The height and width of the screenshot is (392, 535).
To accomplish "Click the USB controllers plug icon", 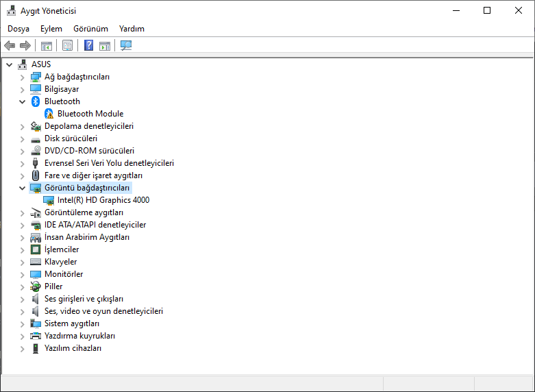I will point(35,163).
